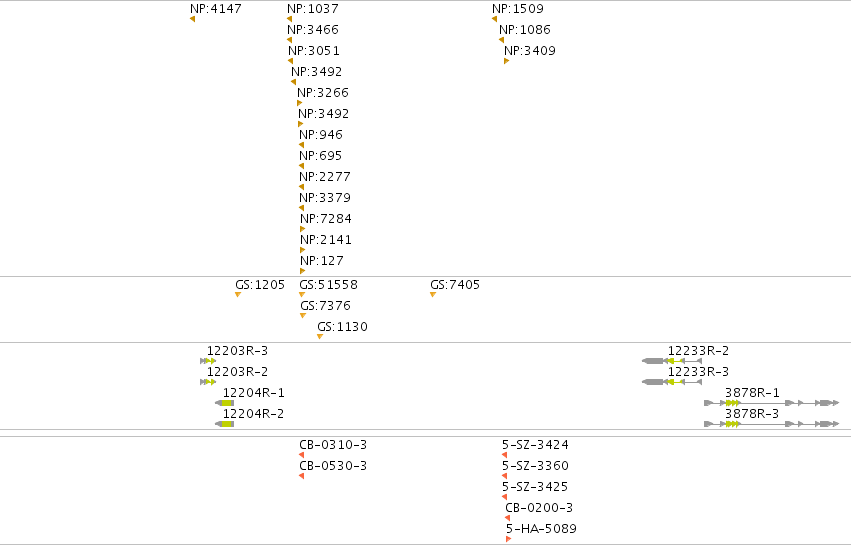Click the 12233R-3 label text
Viewport: 851px width, 545px height.
pos(698,372)
